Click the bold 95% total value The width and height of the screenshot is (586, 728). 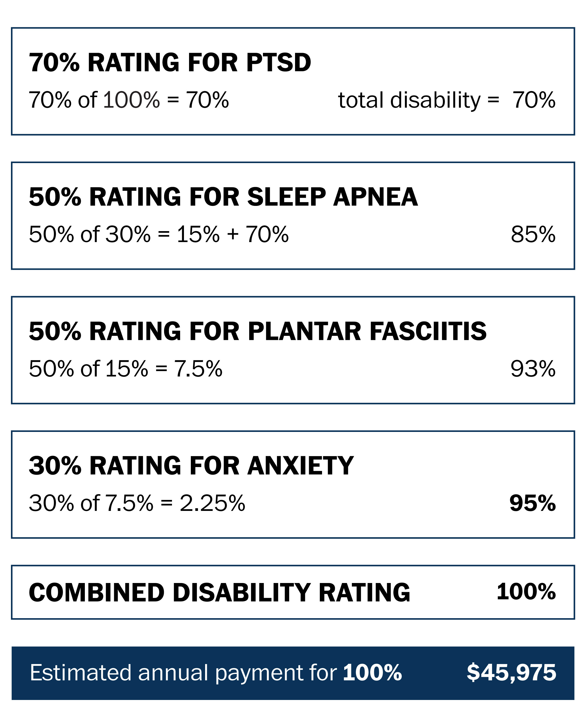click(533, 503)
